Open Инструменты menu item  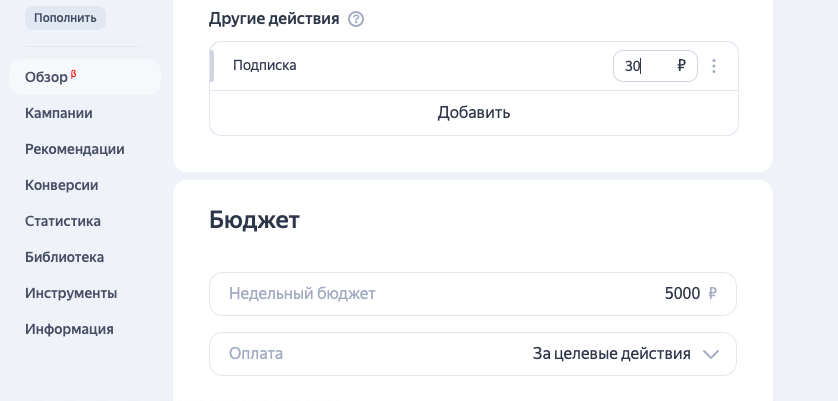(71, 293)
